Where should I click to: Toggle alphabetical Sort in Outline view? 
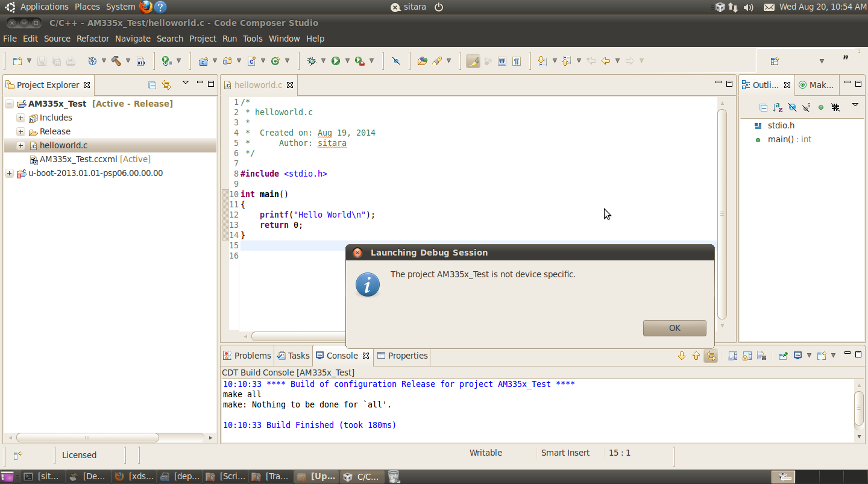[x=778, y=107]
